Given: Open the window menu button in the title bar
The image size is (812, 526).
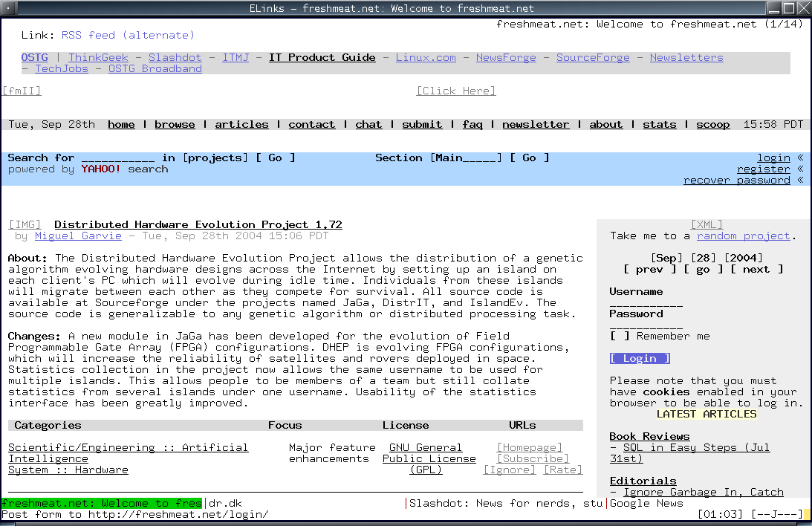Looking at the screenshot, I should point(9,7).
